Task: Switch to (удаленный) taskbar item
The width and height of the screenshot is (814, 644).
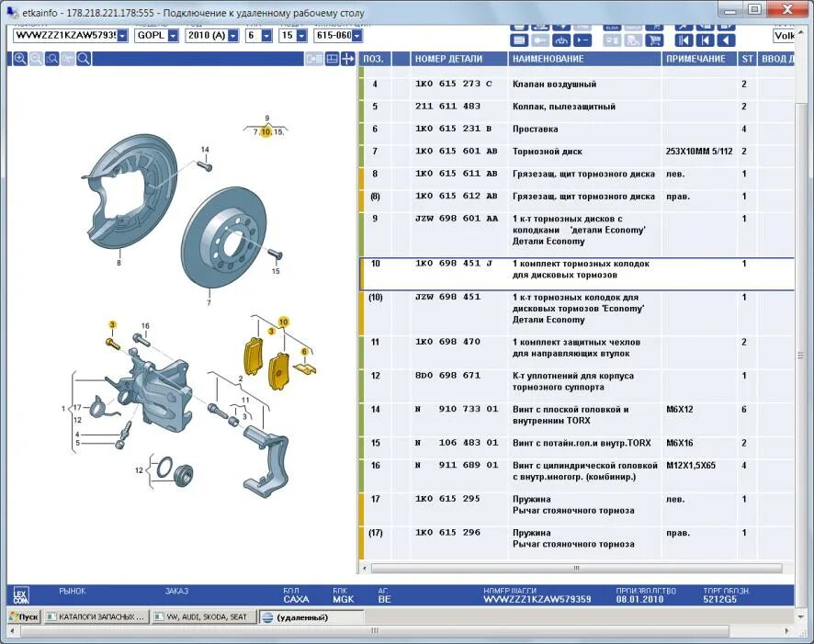Action: coord(311,617)
